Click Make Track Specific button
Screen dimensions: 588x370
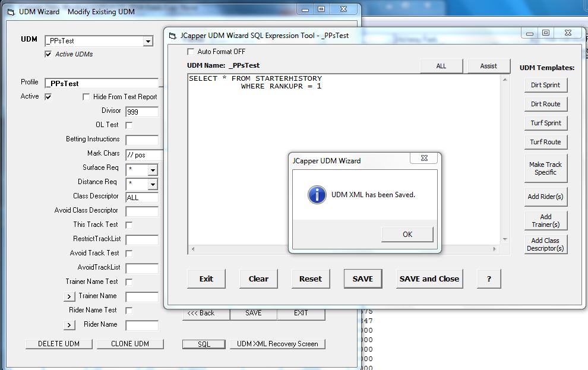tap(545, 168)
